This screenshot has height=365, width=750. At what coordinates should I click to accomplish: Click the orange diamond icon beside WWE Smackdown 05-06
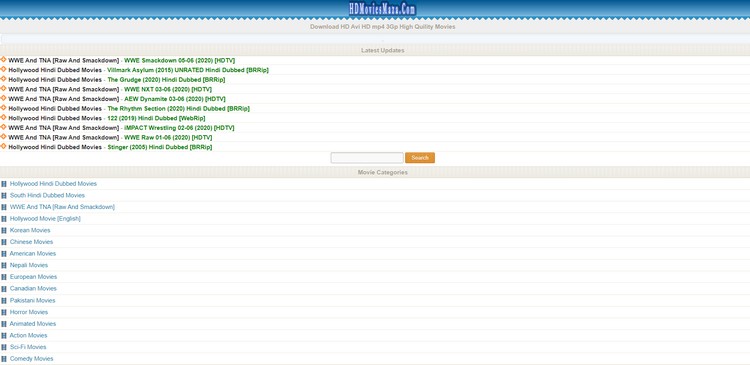[3, 60]
